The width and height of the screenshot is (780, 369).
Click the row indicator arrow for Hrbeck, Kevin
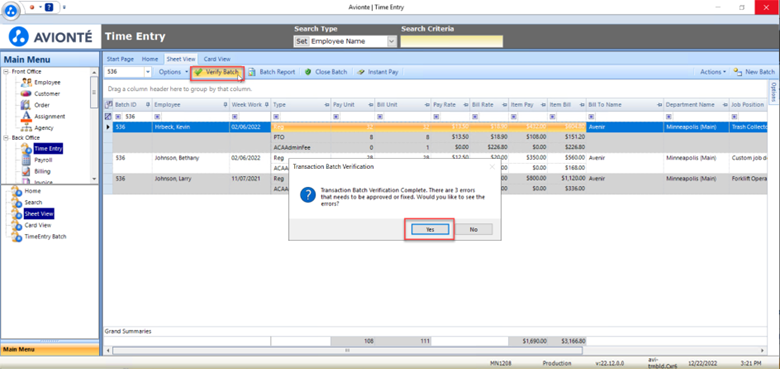pos(108,127)
